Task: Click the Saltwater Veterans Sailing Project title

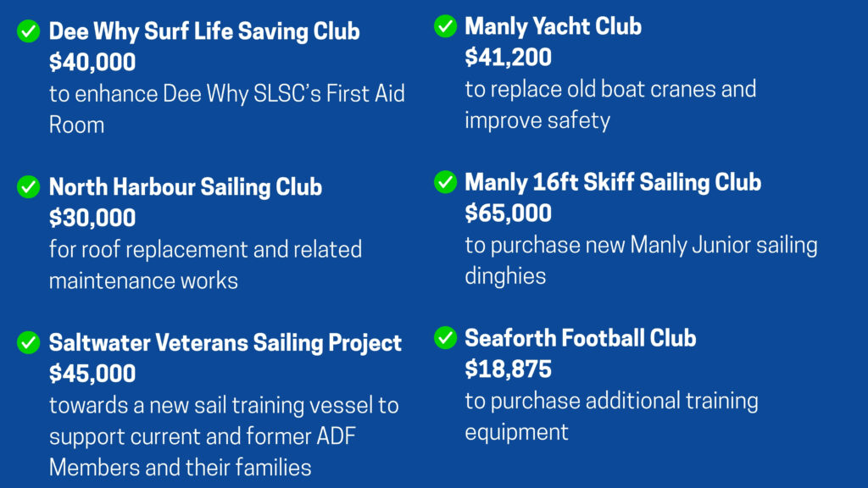Action: click(x=225, y=342)
